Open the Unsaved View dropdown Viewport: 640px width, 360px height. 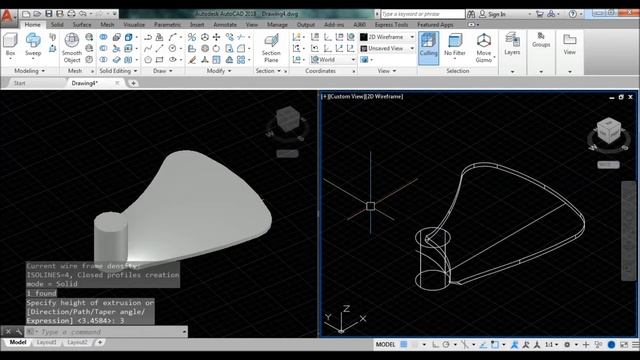click(387, 49)
